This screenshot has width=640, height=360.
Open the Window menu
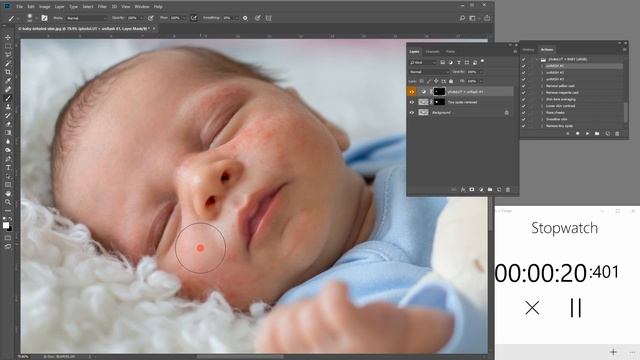pyautogui.click(x=142, y=7)
